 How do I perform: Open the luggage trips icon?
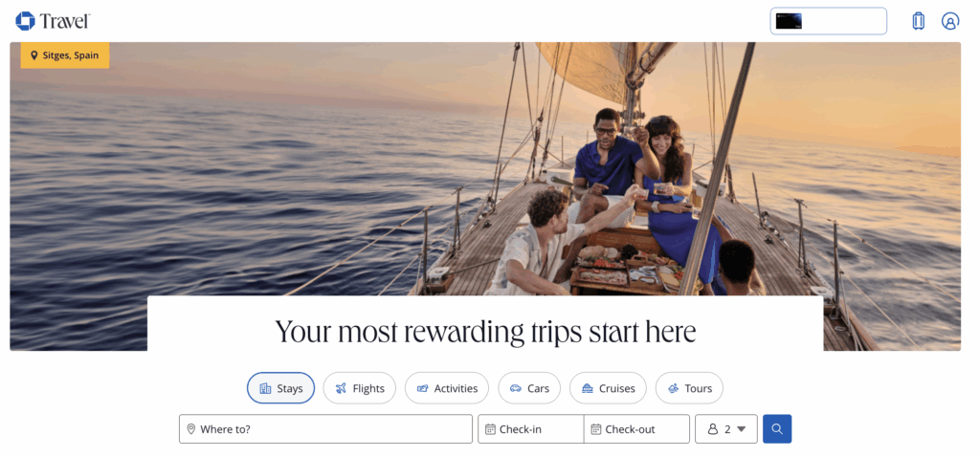[x=918, y=21]
